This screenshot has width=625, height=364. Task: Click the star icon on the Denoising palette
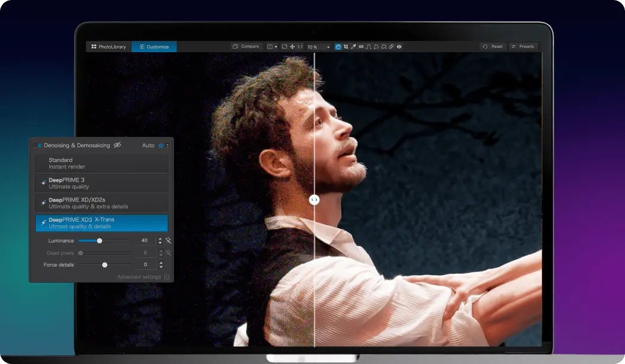pos(161,145)
